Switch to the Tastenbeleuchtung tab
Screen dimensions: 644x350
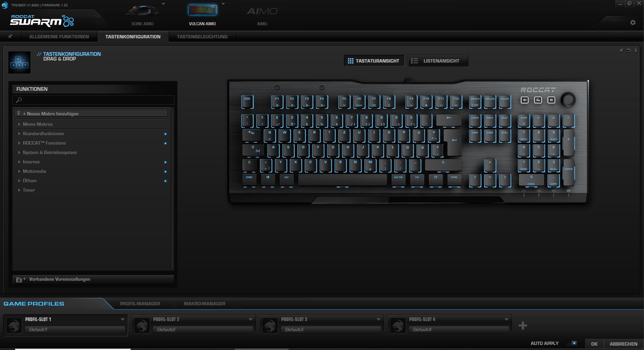click(202, 37)
